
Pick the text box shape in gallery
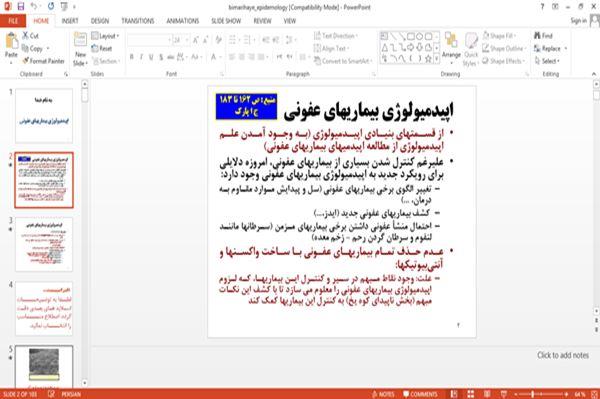pos(384,37)
